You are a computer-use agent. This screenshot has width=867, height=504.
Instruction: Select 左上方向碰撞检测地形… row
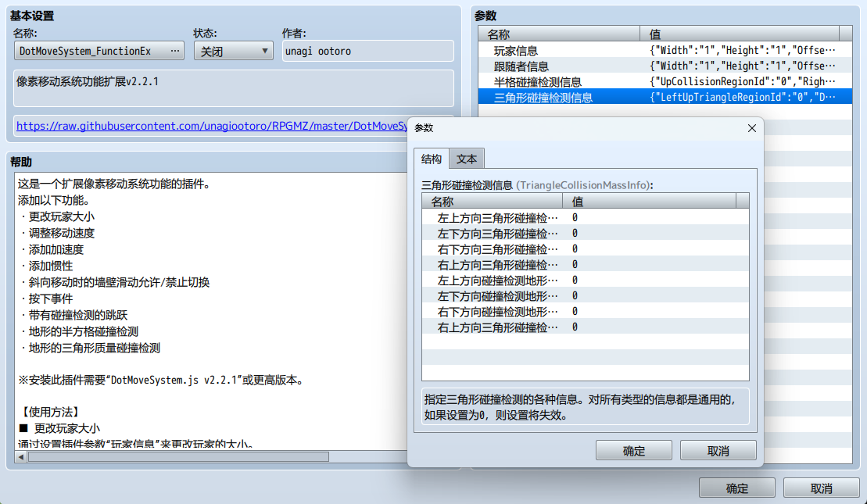(x=585, y=281)
